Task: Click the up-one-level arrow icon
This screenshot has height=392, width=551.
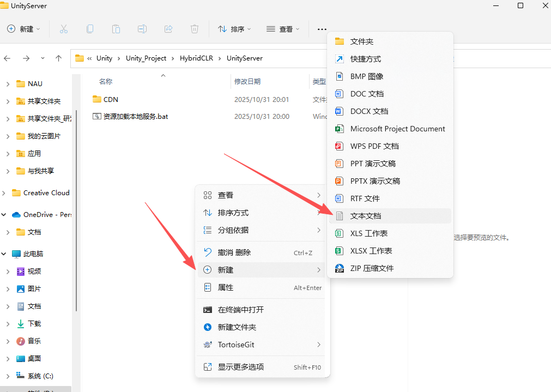Action: pos(59,58)
